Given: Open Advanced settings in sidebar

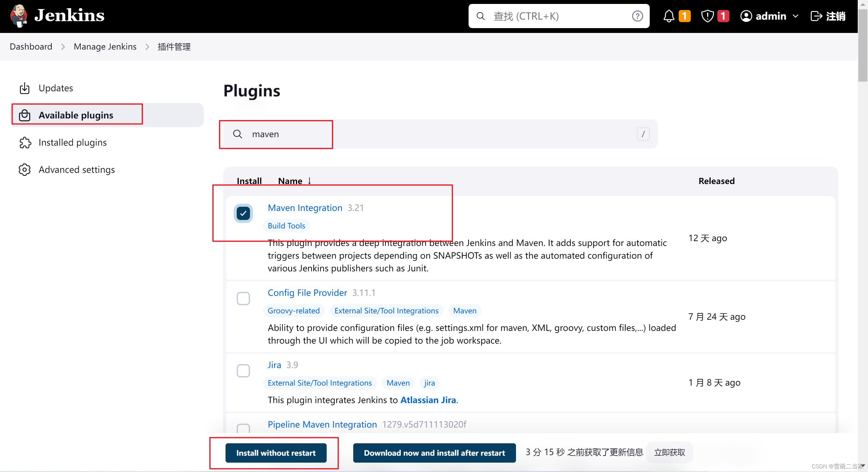Looking at the screenshot, I should coord(107,170).
